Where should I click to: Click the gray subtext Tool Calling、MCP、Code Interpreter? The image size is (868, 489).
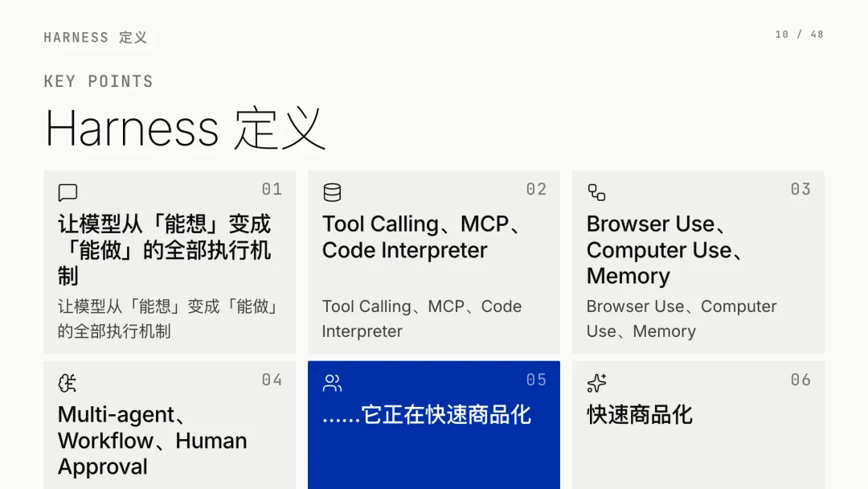(422, 318)
